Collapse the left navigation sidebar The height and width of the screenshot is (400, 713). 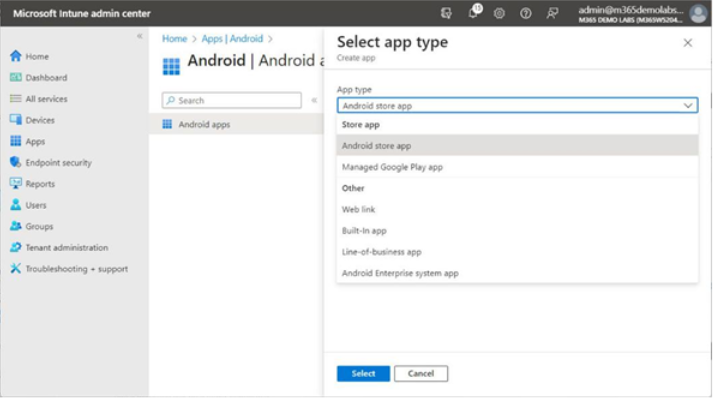click(x=140, y=36)
